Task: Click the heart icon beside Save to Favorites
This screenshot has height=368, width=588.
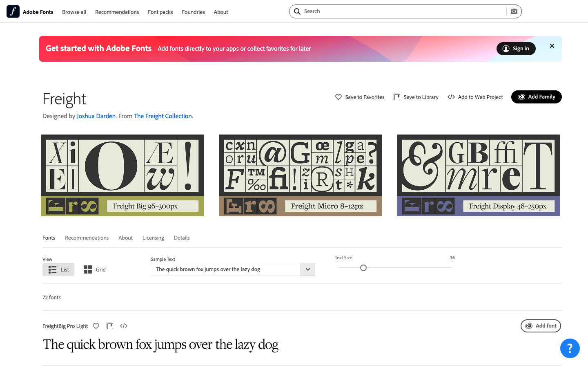Action: point(339,97)
